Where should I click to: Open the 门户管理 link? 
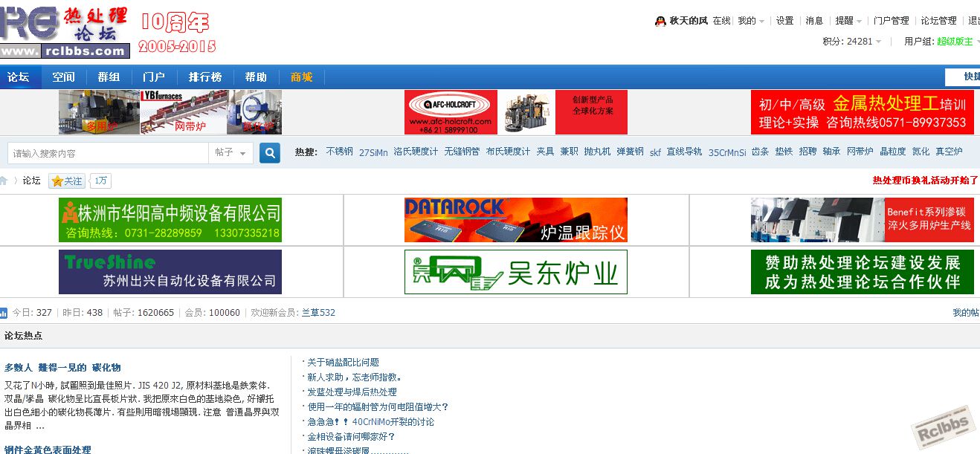892,21
